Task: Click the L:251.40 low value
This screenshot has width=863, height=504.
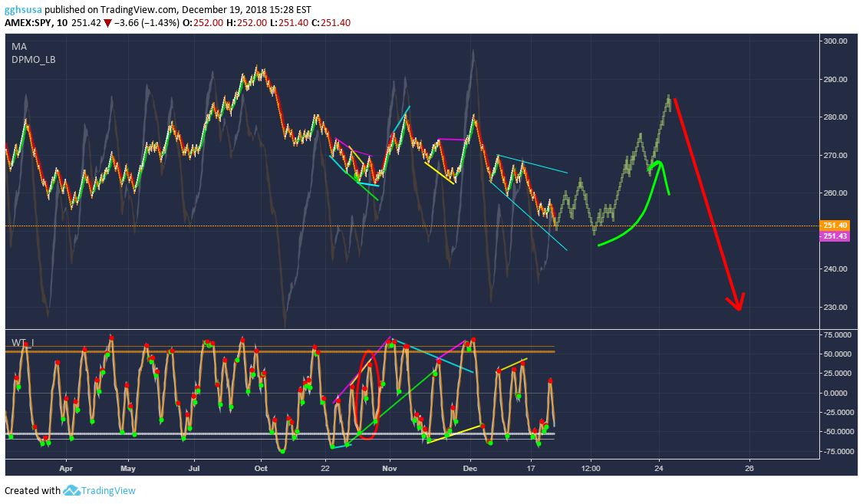Action: pos(289,23)
